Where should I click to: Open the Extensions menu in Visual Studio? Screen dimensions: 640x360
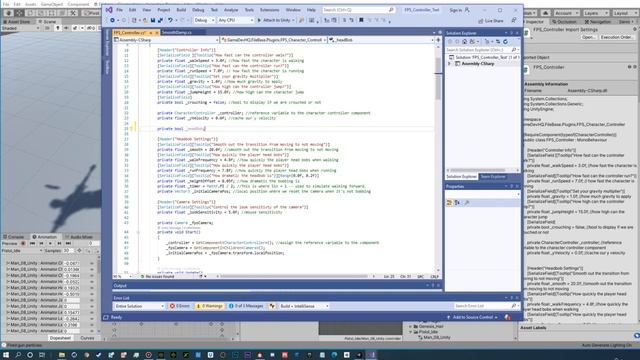269,10
